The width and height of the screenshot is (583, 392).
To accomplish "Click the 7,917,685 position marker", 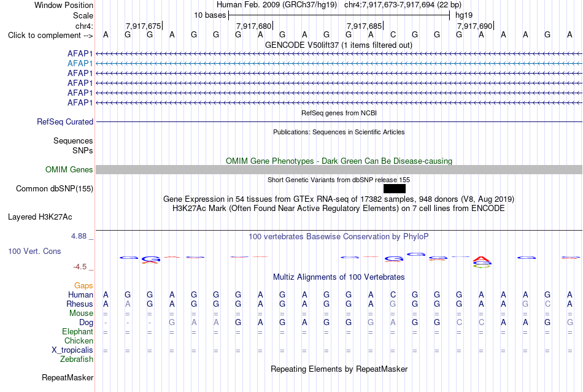I will [x=365, y=26].
